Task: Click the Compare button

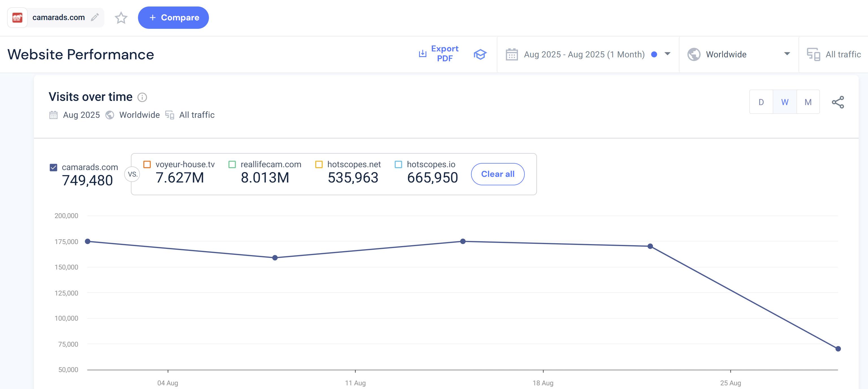Action: point(173,18)
